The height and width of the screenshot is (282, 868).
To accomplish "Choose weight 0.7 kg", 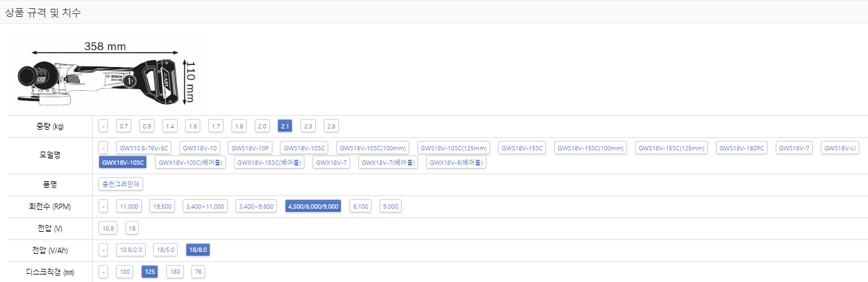I will point(124,126).
